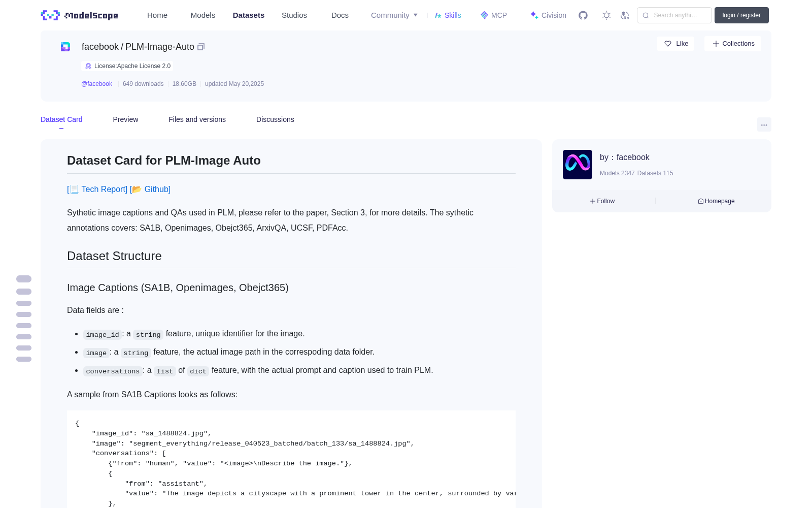
Task: Open Civision from the top bar
Action: [548, 15]
